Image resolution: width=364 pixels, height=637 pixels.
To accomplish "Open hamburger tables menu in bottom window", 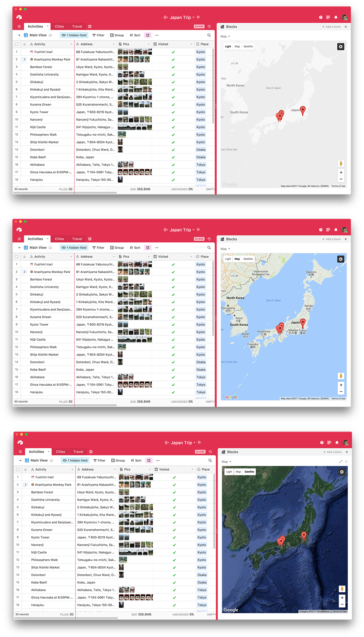I will tap(20, 452).
